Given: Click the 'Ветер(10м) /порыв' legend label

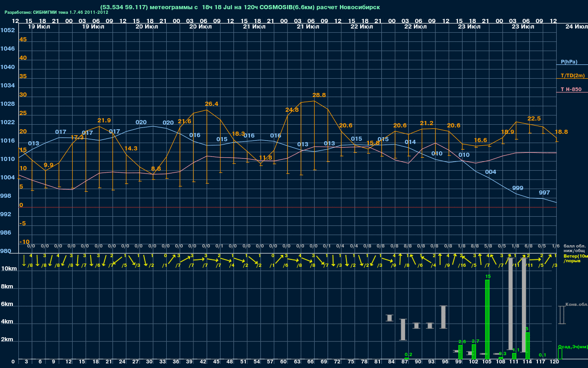Looking at the screenshot, I should 576,258.
